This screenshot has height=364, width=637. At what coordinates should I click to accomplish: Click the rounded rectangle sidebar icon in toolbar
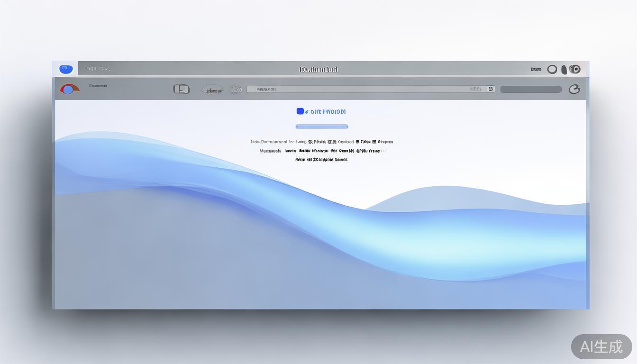181,89
